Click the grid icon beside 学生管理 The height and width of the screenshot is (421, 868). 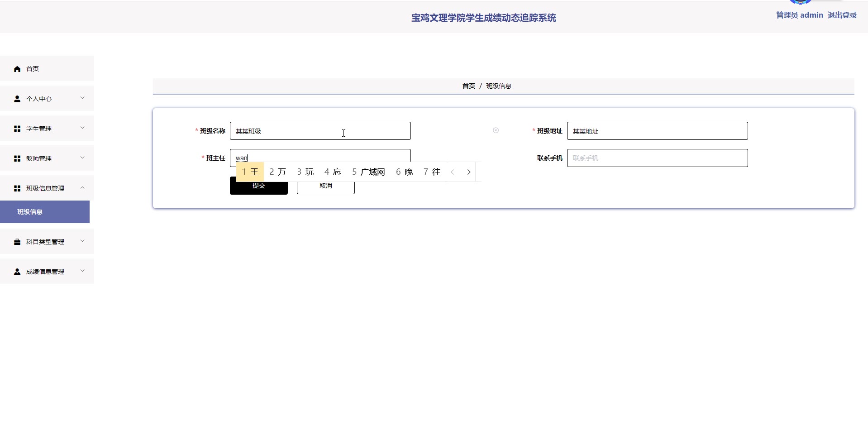[x=17, y=129]
